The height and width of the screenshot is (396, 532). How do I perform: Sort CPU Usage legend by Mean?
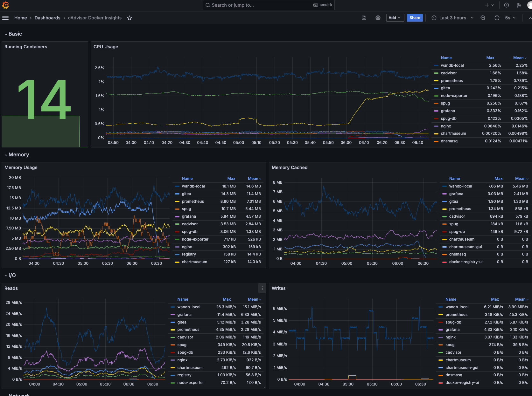(520, 58)
